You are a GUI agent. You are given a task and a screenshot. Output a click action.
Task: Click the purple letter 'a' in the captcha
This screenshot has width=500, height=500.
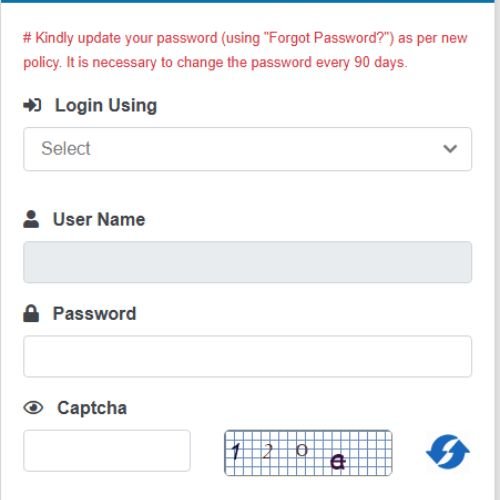coord(338,462)
